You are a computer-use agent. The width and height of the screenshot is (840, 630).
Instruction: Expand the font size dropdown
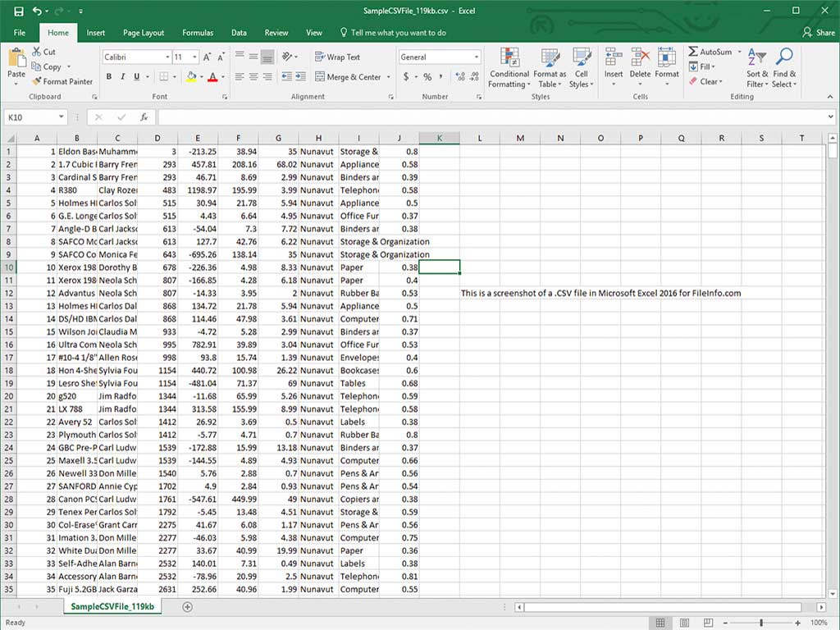coord(194,57)
